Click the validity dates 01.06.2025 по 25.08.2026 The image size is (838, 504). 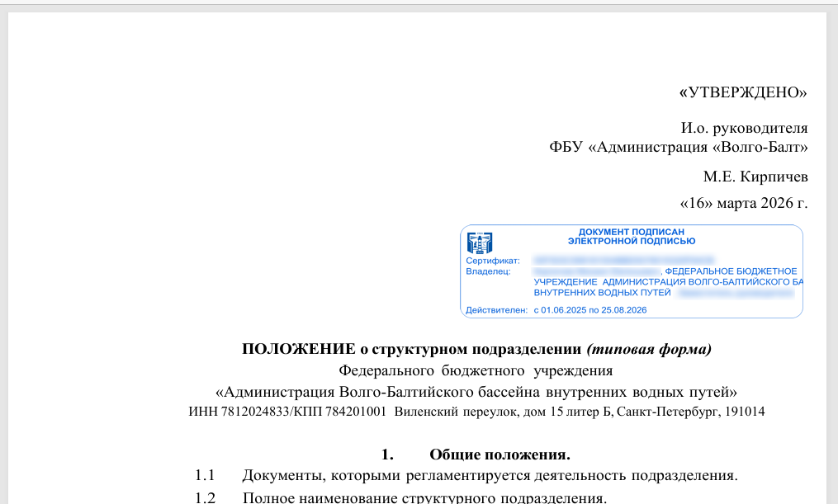click(590, 310)
